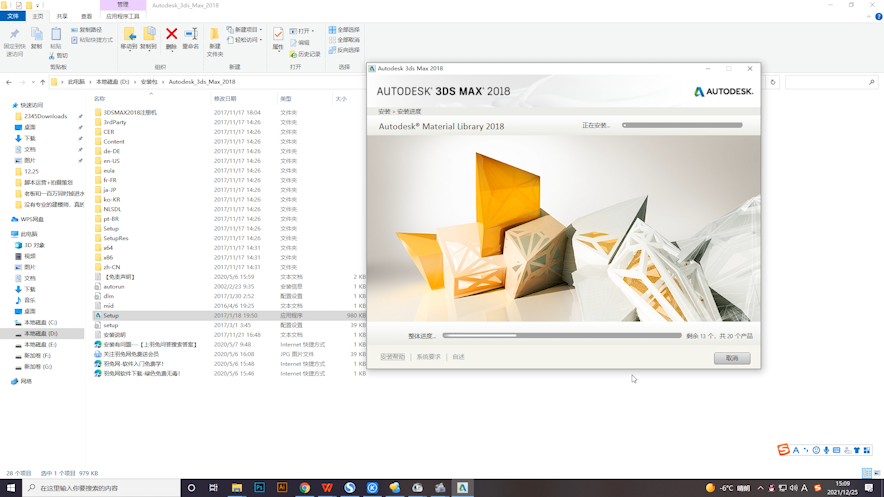Click the Copy icon in the ribbon
884x497 pixels.
tap(36, 35)
